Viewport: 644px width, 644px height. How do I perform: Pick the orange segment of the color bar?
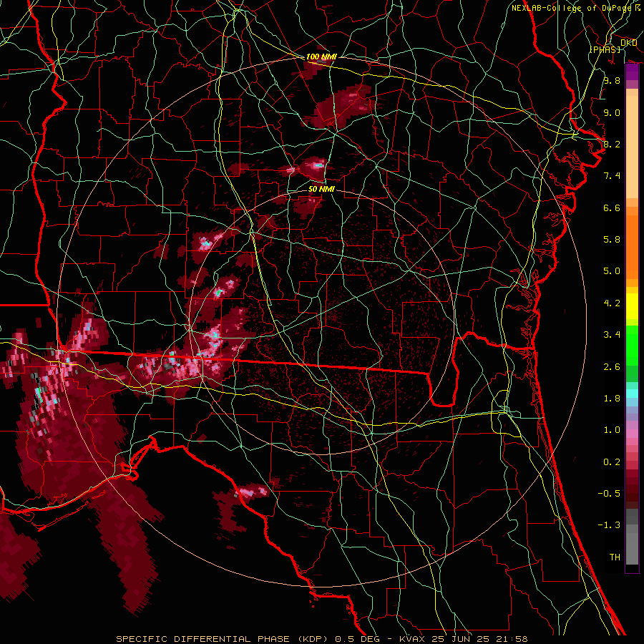point(632,243)
